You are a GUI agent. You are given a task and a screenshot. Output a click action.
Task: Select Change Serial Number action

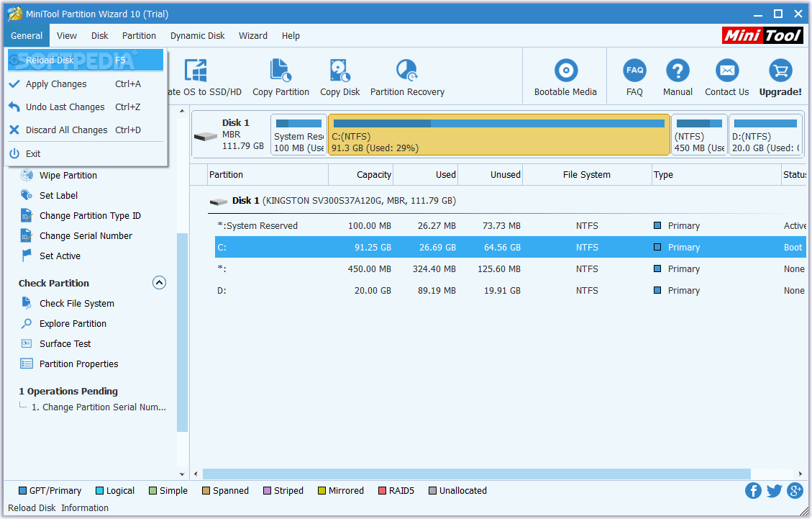click(86, 236)
